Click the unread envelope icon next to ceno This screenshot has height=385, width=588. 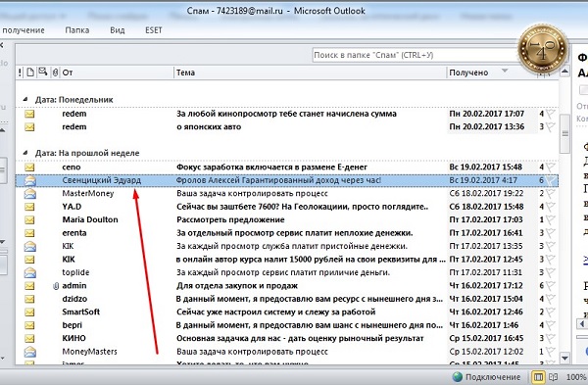point(29,168)
